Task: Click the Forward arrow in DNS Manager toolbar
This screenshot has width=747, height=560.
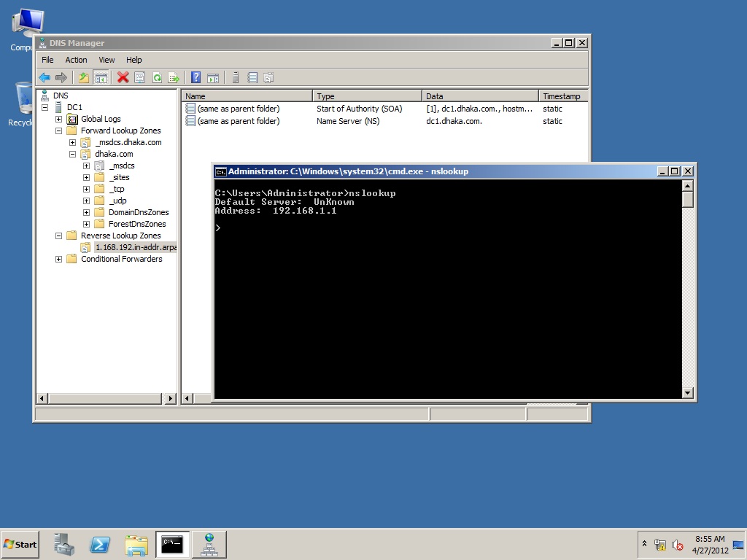Action: pyautogui.click(x=61, y=77)
